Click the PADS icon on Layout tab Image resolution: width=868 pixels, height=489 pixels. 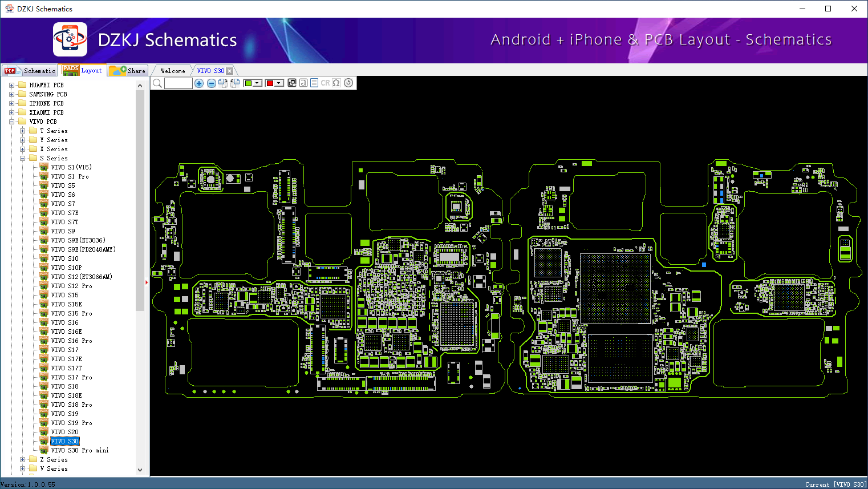71,70
